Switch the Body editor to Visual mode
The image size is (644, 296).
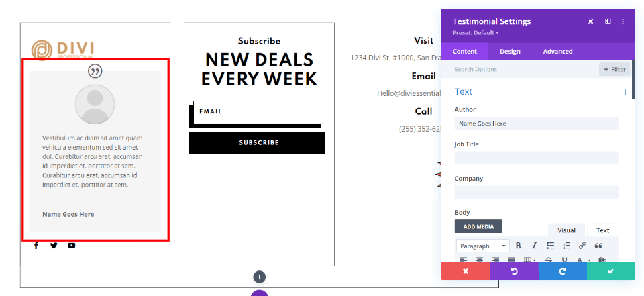click(566, 230)
